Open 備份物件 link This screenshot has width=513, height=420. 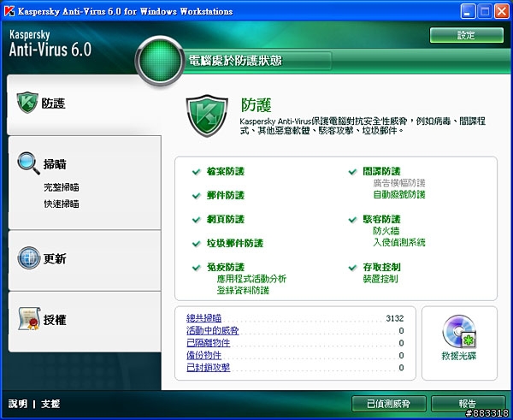(x=203, y=356)
